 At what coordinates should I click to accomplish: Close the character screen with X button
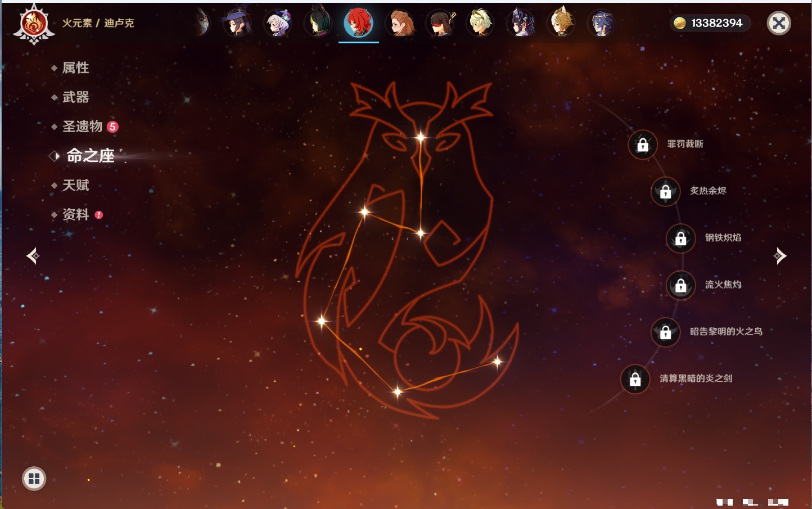[779, 23]
